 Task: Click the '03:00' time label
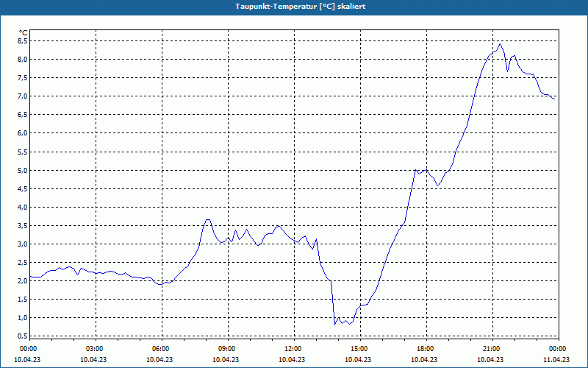96,349
